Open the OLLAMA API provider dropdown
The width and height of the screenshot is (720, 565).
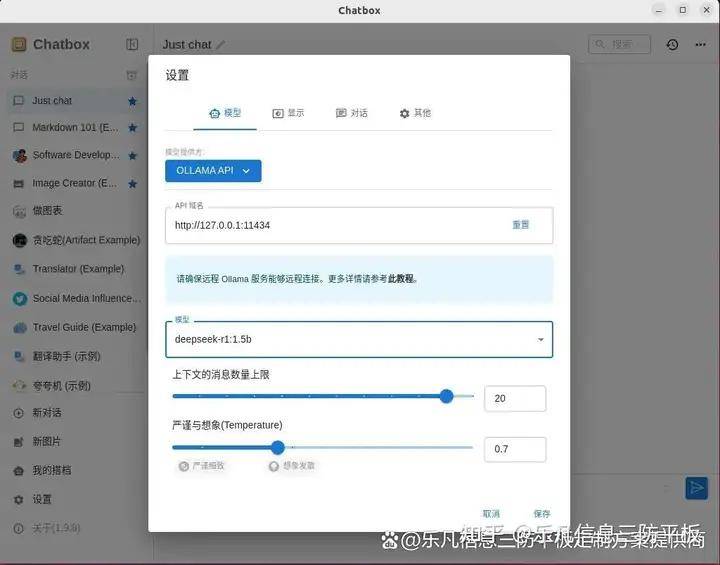(x=213, y=171)
